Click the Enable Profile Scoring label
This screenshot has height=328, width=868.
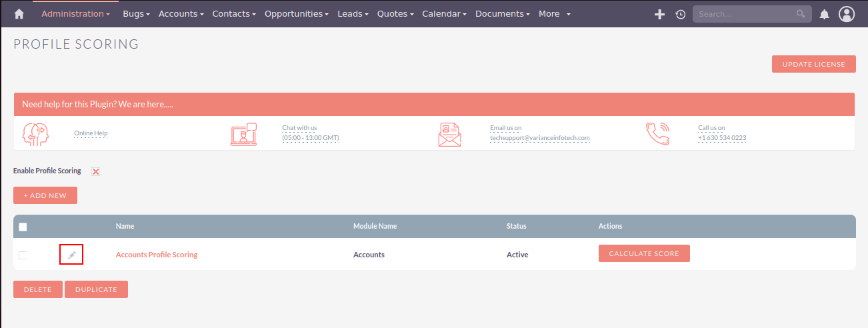pos(47,171)
